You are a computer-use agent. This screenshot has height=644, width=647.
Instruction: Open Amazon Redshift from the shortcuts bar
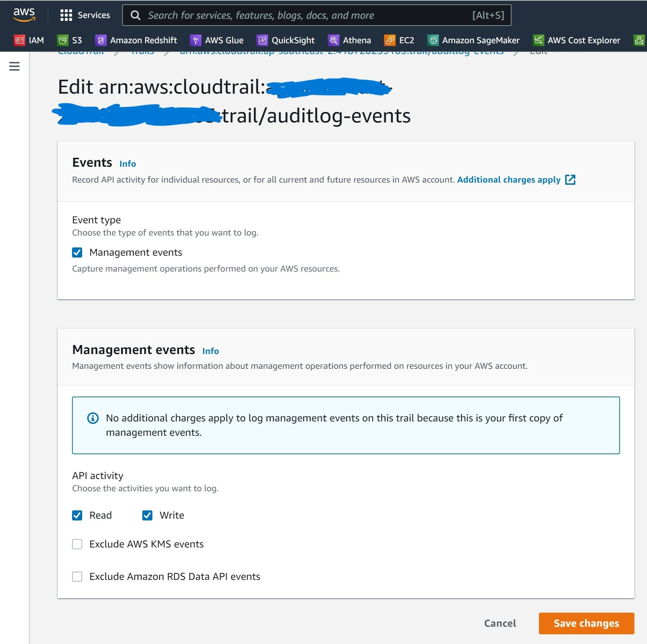(x=137, y=40)
